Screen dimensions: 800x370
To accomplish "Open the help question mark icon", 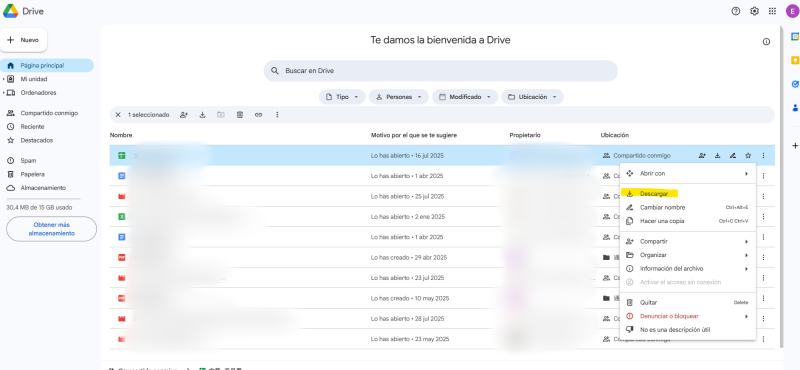I will tap(736, 11).
